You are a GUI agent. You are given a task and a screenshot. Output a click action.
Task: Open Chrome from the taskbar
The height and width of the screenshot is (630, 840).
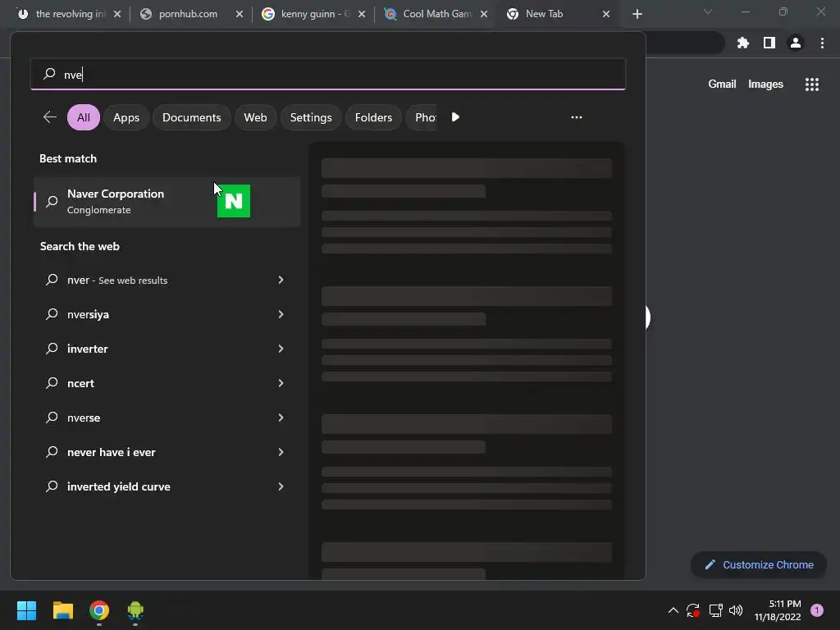[99, 610]
